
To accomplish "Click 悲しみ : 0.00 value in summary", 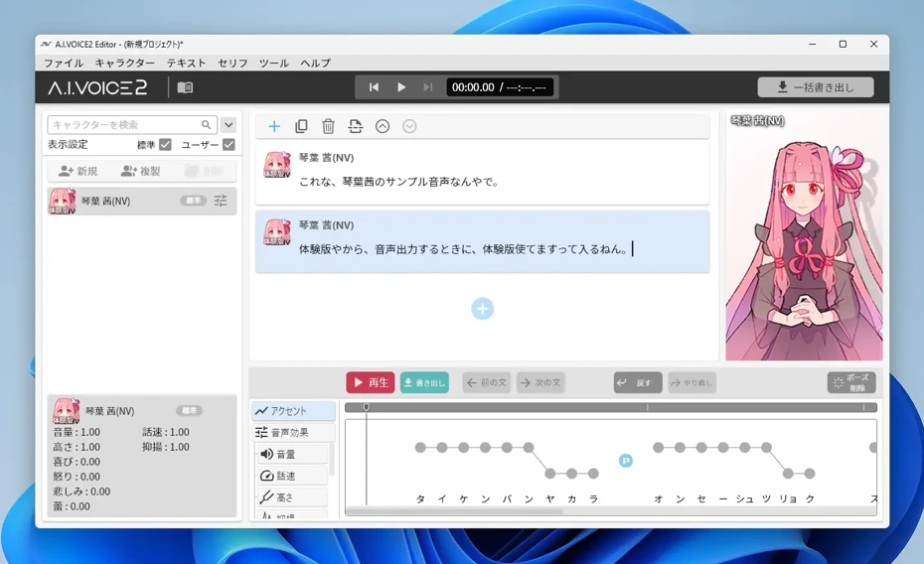I will (81, 491).
